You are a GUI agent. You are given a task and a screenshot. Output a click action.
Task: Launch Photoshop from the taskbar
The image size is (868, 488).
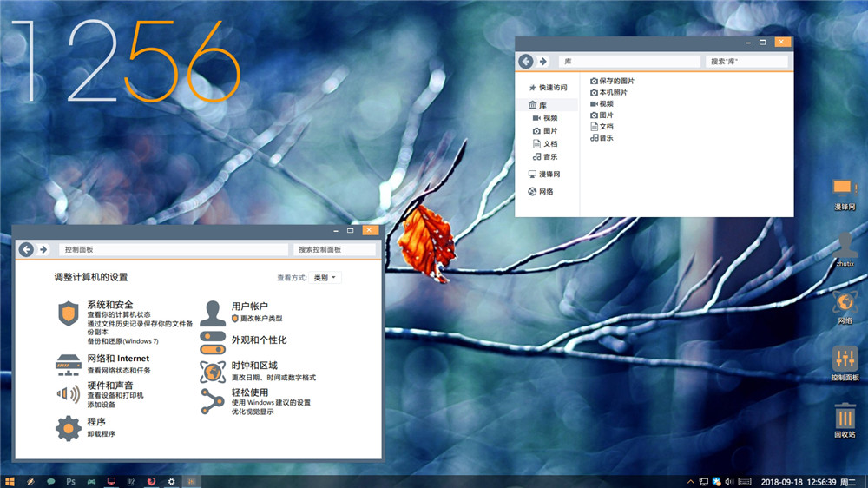pyautogui.click(x=71, y=481)
